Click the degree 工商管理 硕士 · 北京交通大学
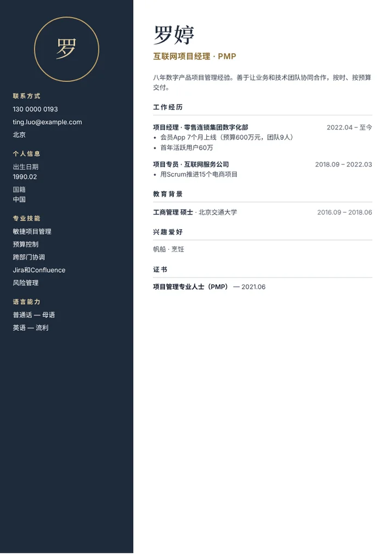Image resolution: width=392 pixels, height=554 pixels. click(x=195, y=212)
